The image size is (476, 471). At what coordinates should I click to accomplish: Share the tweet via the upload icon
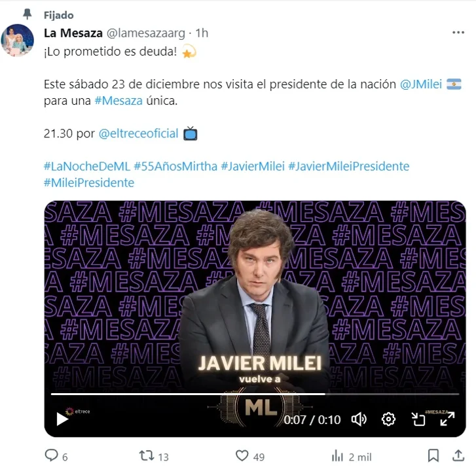458,455
